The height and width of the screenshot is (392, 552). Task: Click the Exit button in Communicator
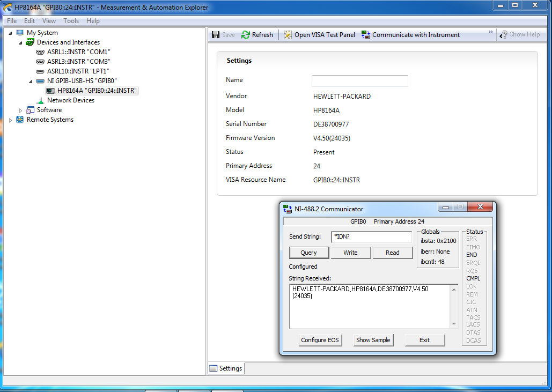coord(424,340)
